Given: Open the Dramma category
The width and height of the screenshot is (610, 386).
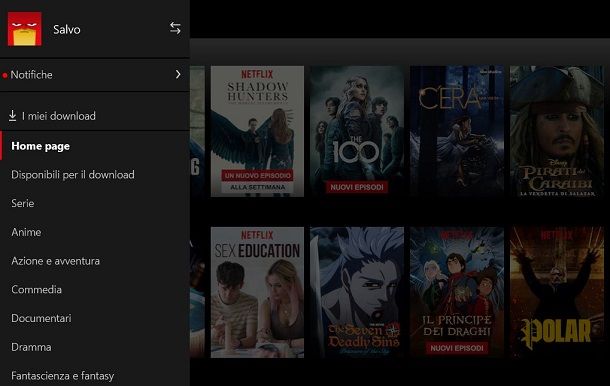Looking at the screenshot, I should [x=31, y=347].
